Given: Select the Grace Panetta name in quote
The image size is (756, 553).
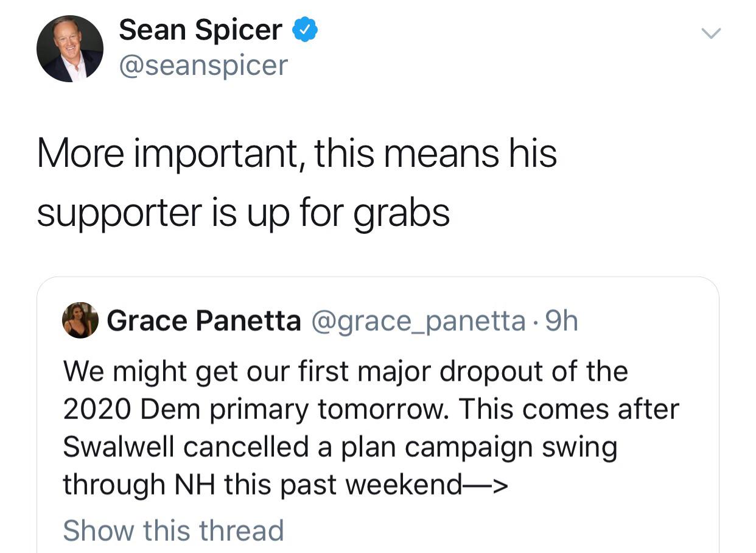Looking at the screenshot, I should coord(204,321).
